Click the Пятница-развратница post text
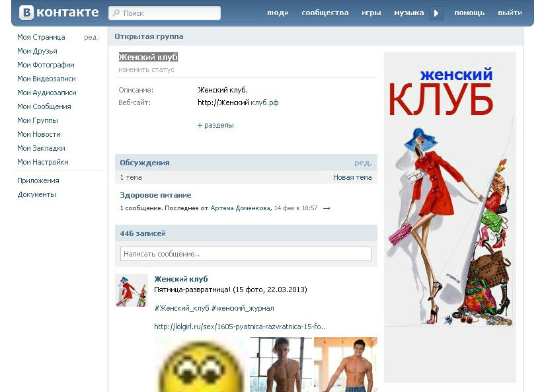This screenshot has height=392, width=544. click(x=231, y=290)
